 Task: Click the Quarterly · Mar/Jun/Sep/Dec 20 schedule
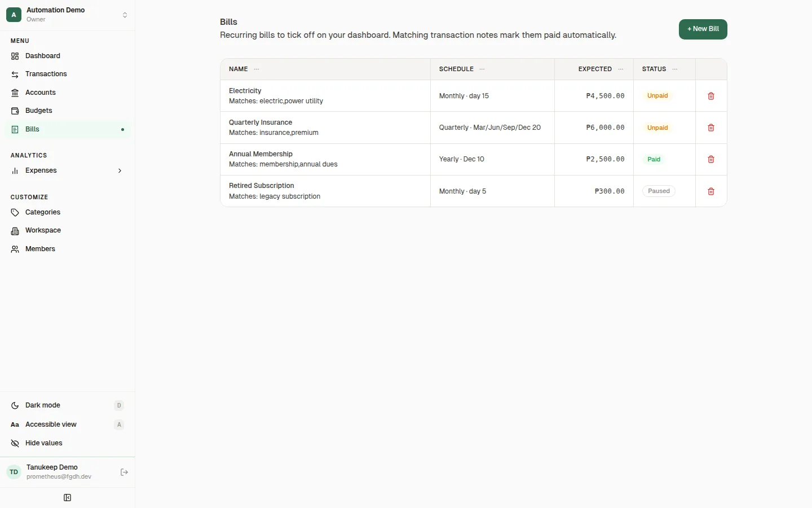tap(490, 128)
